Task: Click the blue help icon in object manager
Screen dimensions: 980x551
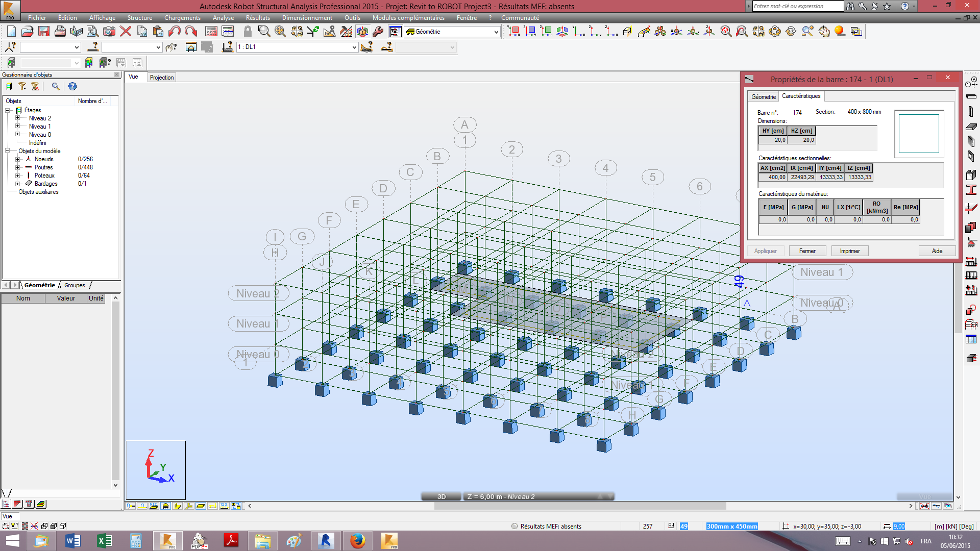Action: click(72, 87)
